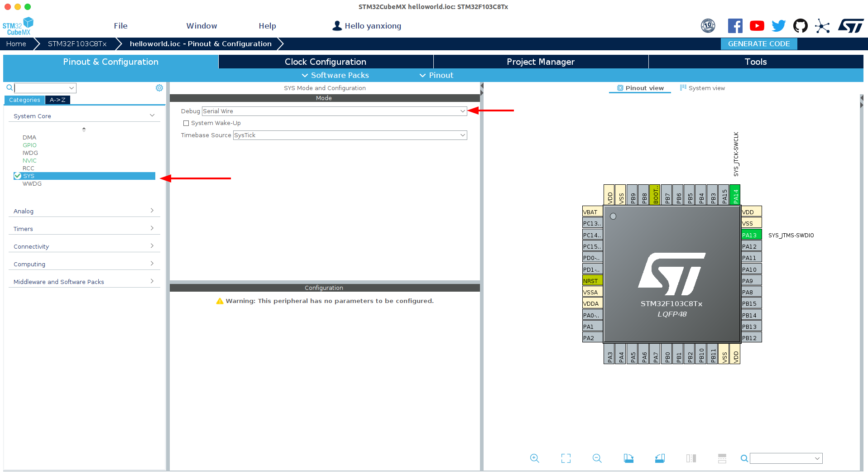Click the green PA13 pin
Image resolution: width=868 pixels, height=476 pixels.
tap(751, 235)
